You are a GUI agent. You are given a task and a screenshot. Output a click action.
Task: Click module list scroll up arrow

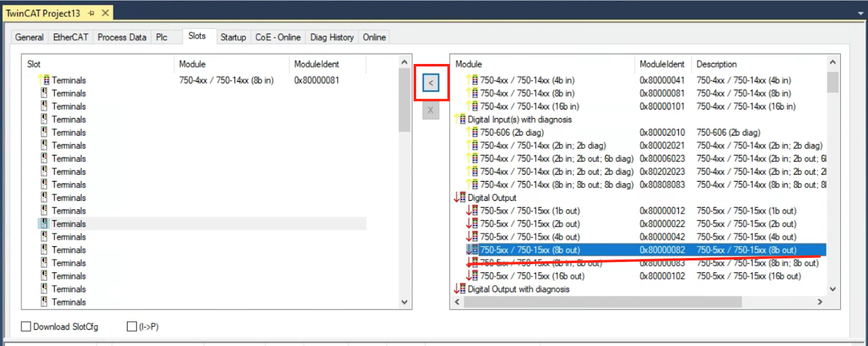(x=833, y=62)
